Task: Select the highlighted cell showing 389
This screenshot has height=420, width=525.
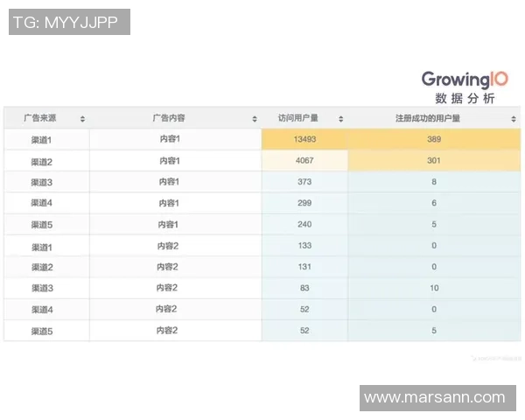Action: pos(434,140)
